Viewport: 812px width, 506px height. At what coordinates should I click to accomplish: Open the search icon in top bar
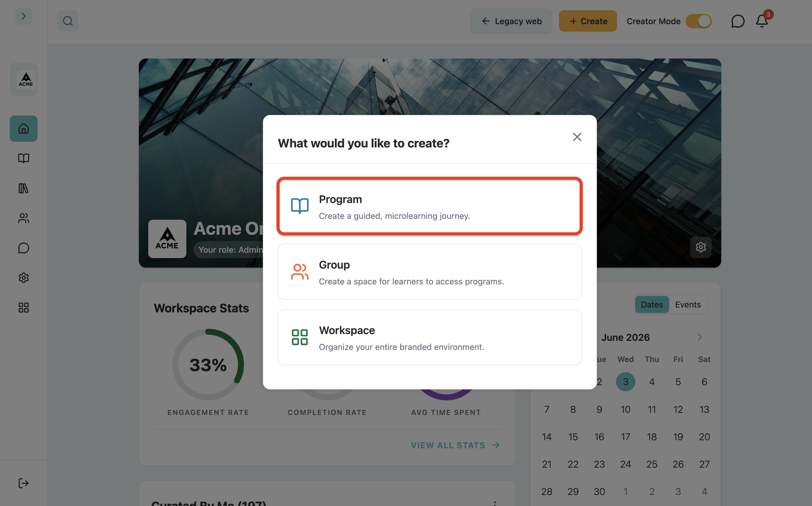[68, 21]
